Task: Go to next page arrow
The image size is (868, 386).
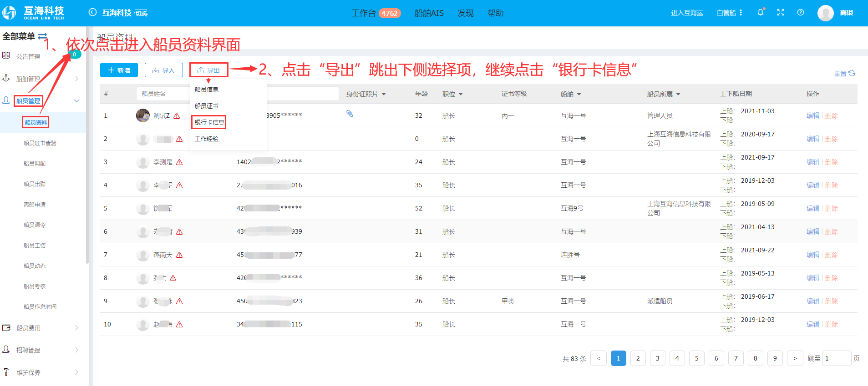Action: coord(795,358)
